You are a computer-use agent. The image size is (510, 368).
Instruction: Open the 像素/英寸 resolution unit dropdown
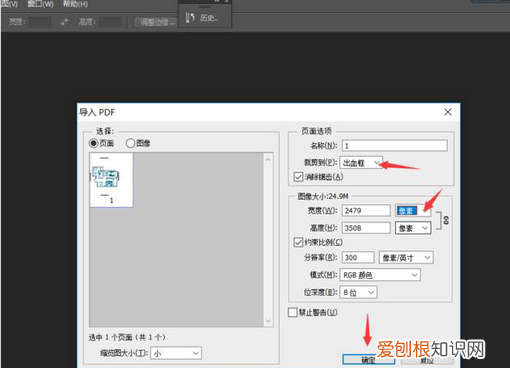coord(406,258)
